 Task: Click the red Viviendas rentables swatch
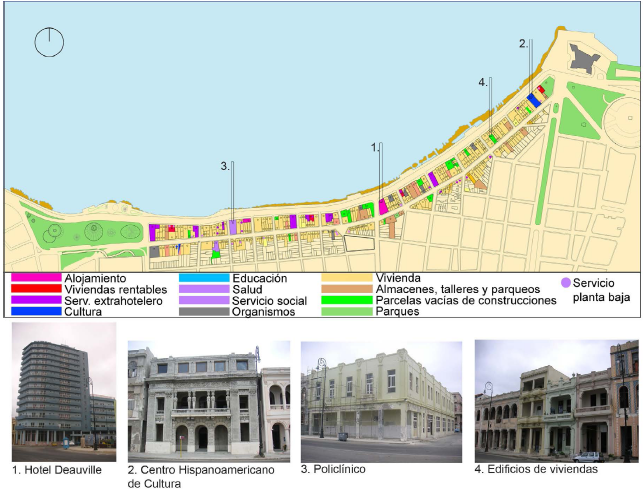[x=35, y=290]
